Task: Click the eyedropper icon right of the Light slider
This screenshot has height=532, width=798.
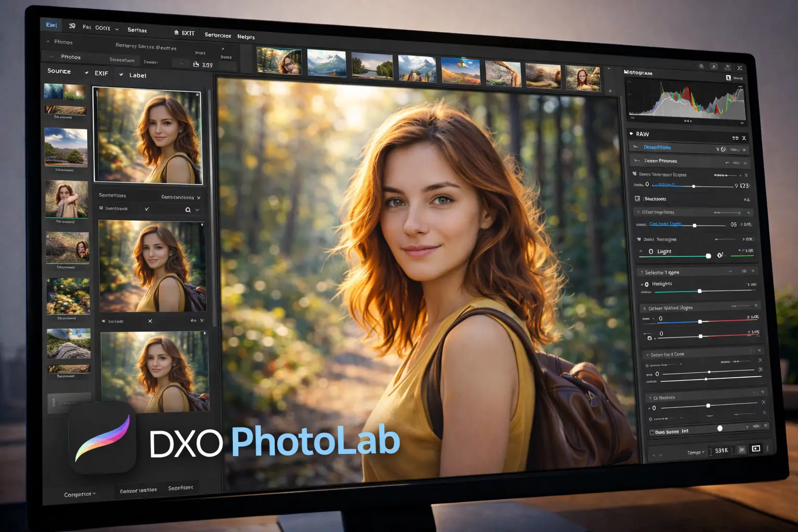Action: pos(720,255)
